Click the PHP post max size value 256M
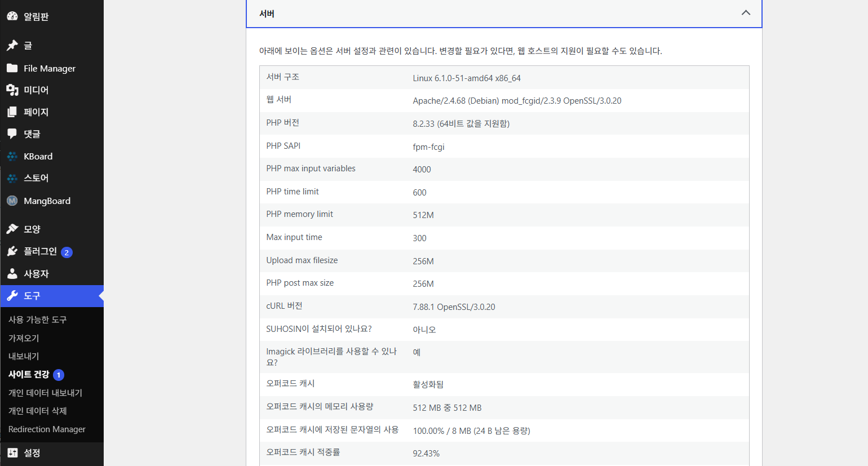Image resolution: width=868 pixels, height=466 pixels. pyautogui.click(x=423, y=284)
